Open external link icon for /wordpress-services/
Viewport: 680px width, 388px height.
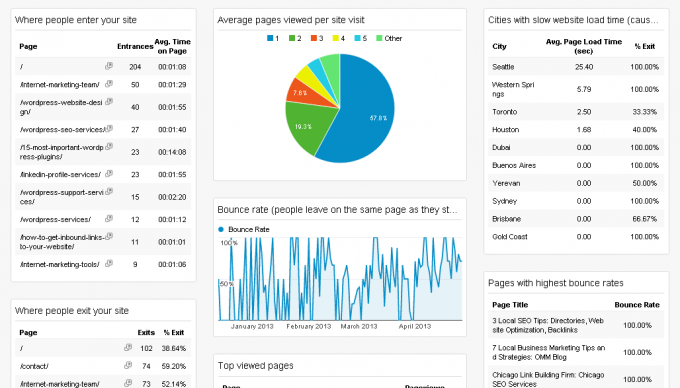(x=109, y=218)
